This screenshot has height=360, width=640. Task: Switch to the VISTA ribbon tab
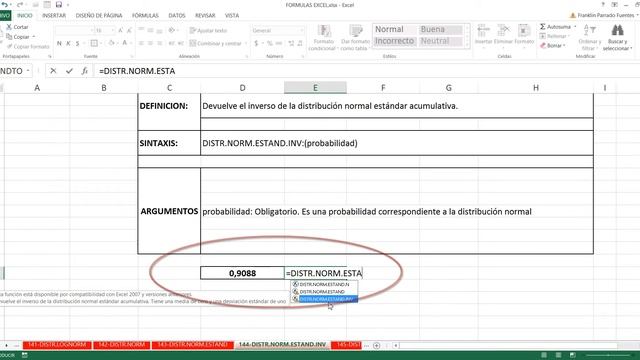[232, 16]
